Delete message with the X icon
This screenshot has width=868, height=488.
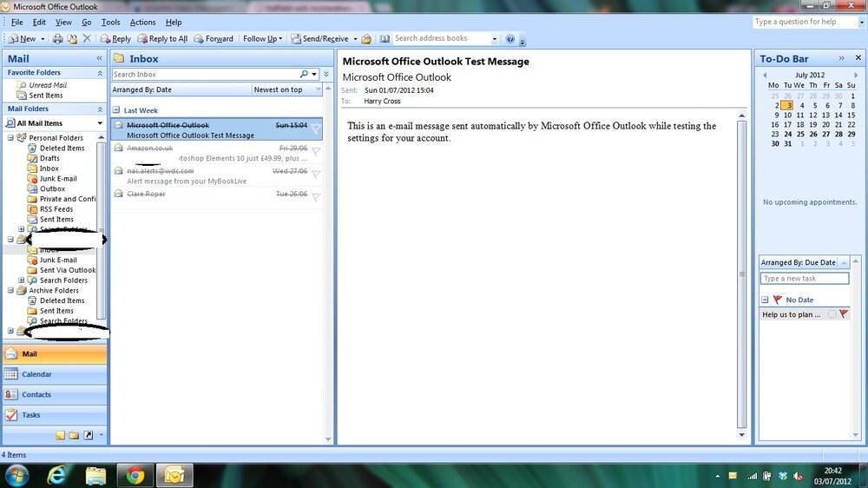(x=87, y=38)
